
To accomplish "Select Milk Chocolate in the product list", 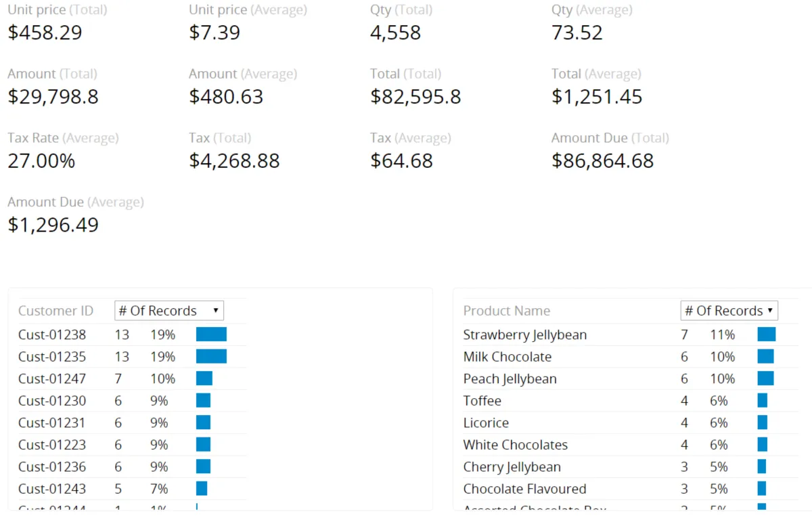I will point(507,357).
